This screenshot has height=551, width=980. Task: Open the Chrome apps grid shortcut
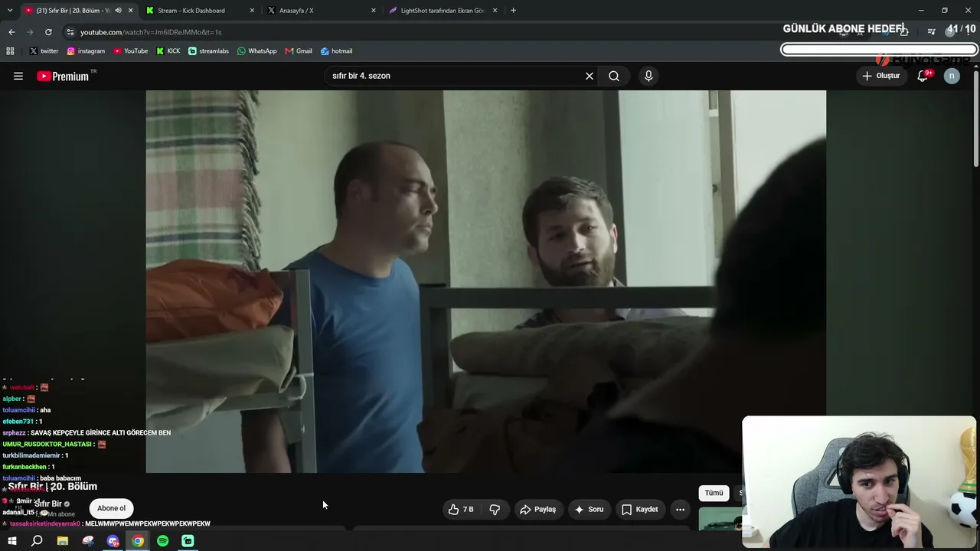click(10, 51)
